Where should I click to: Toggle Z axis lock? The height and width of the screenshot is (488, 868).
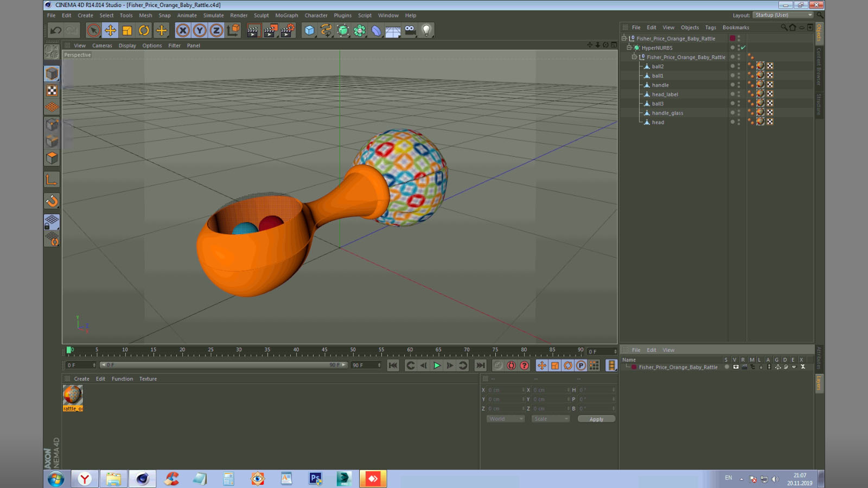(216, 30)
